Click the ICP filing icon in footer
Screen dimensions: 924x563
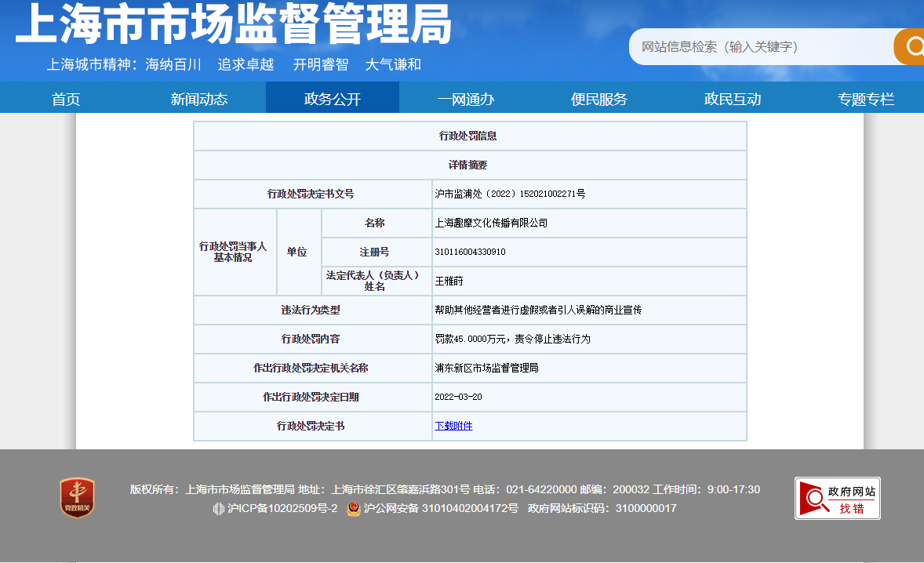[x=219, y=509]
